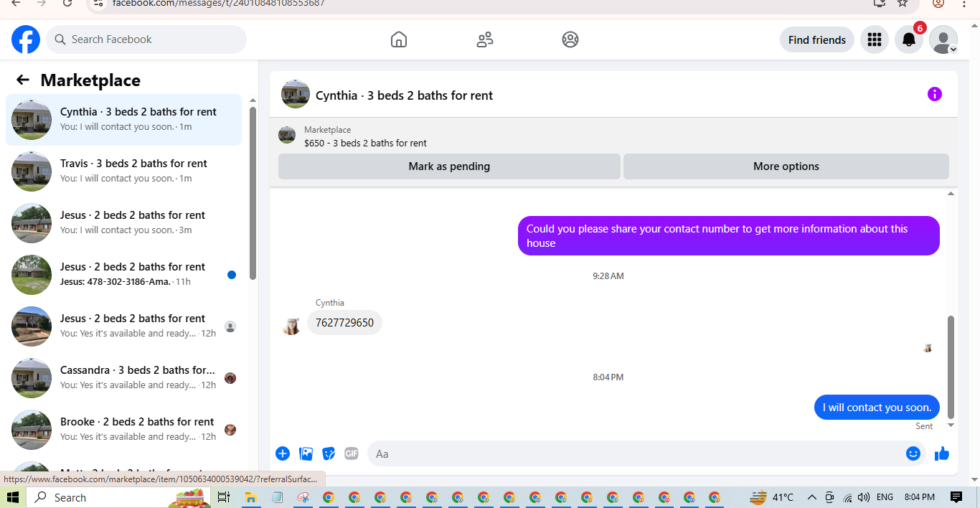The image size is (980, 508).
Task: Click the Marketplace heading in sidebar
Action: 90,80
